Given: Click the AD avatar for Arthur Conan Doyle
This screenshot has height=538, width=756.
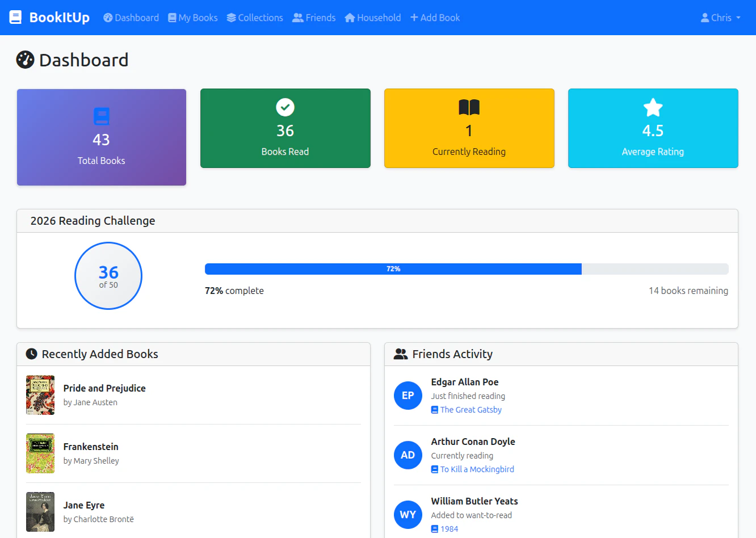Looking at the screenshot, I should point(408,455).
